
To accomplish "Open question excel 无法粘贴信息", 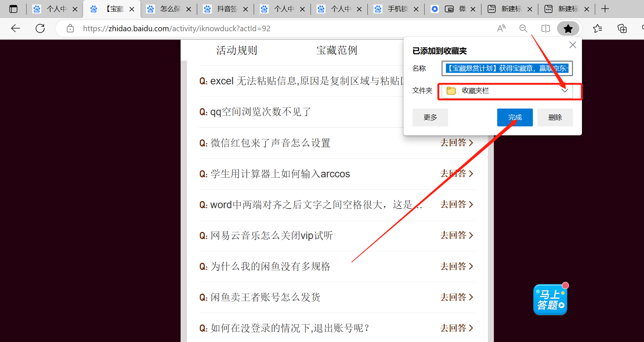I will tap(301, 81).
